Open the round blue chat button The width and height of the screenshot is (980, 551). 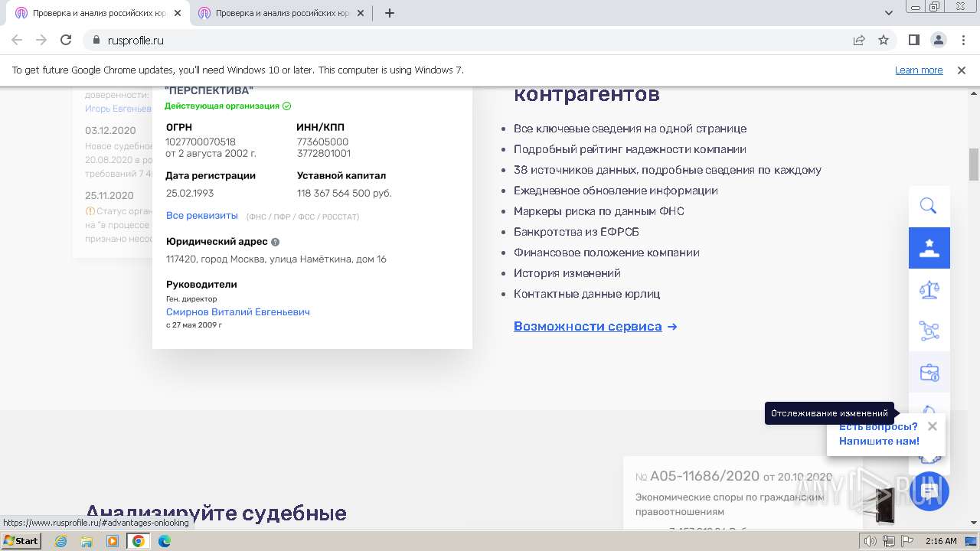(x=929, y=491)
